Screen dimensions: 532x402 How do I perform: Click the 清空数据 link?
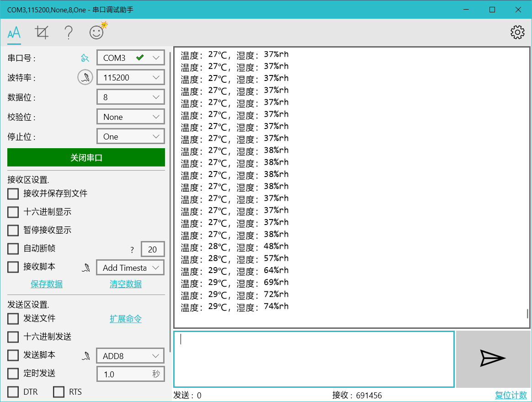point(126,284)
